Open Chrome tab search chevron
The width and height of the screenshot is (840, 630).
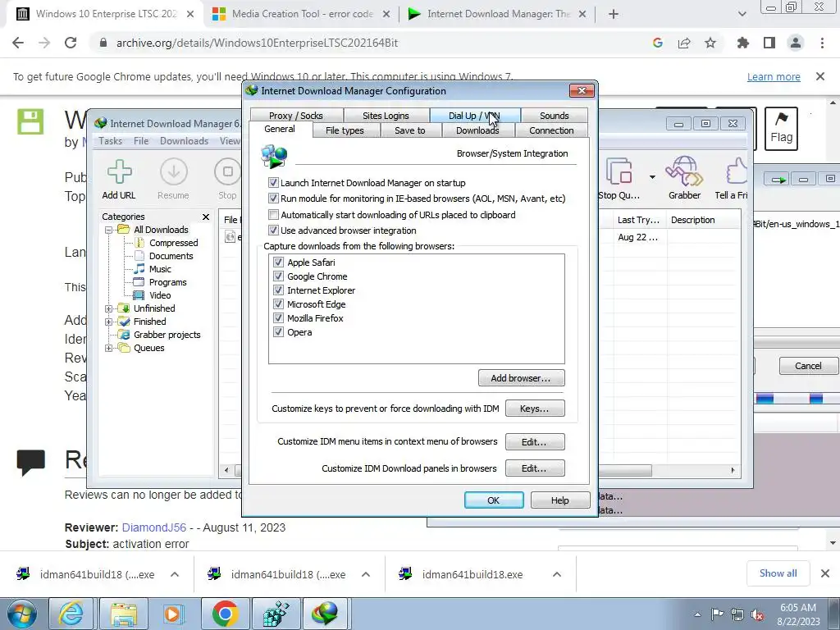[x=742, y=14]
